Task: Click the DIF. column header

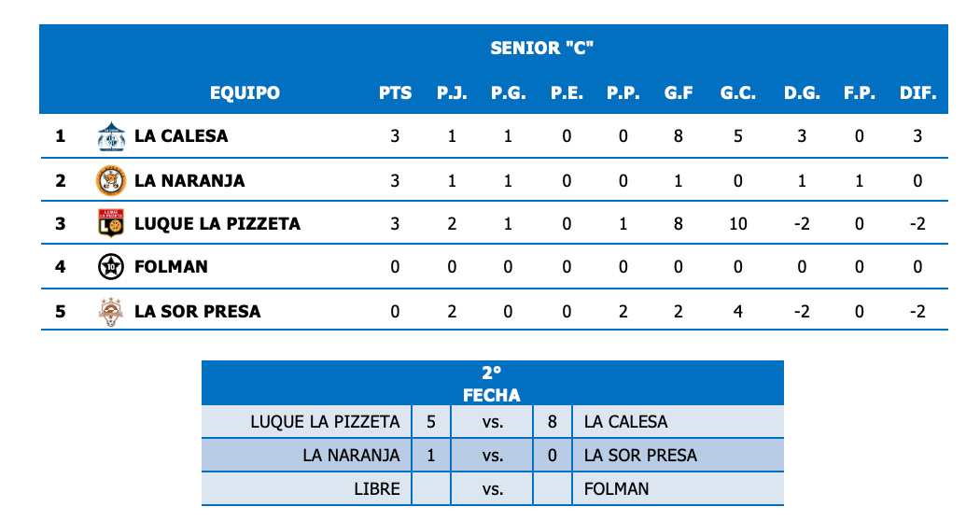Action: click(917, 93)
